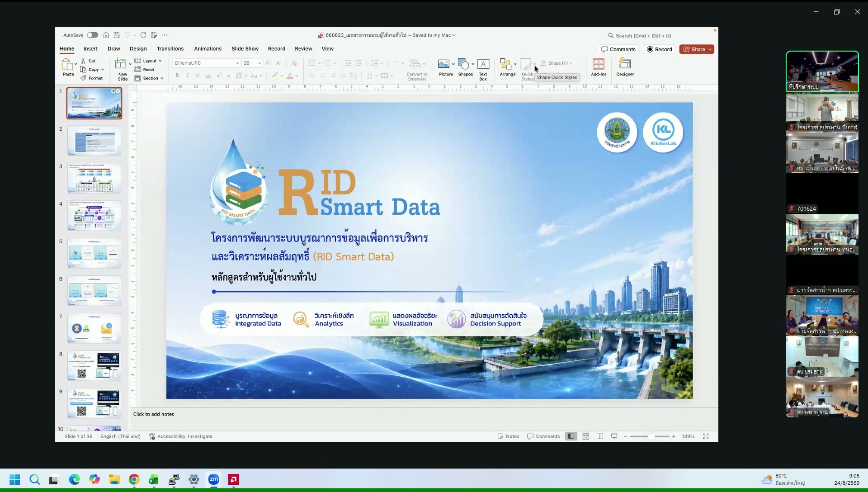Open the Review tab
Viewport: 868px width, 492px height.
click(x=303, y=49)
